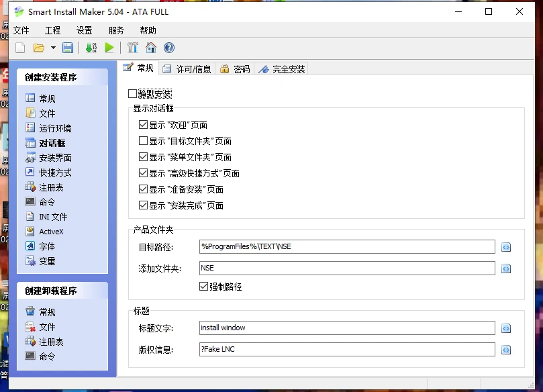Image resolution: width=543 pixels, height=392 pixels.
Task: Open settings via the tools icon
Action: tap(132, 48)
